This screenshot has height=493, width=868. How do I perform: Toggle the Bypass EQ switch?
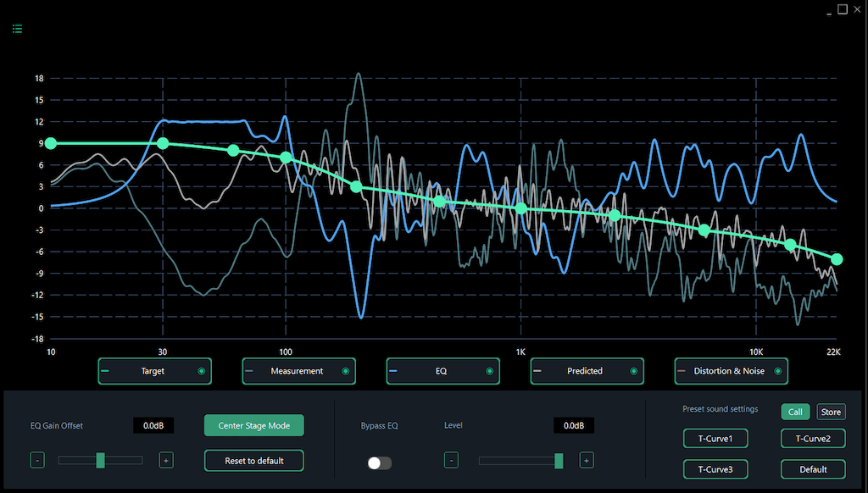tap(379, 463)
